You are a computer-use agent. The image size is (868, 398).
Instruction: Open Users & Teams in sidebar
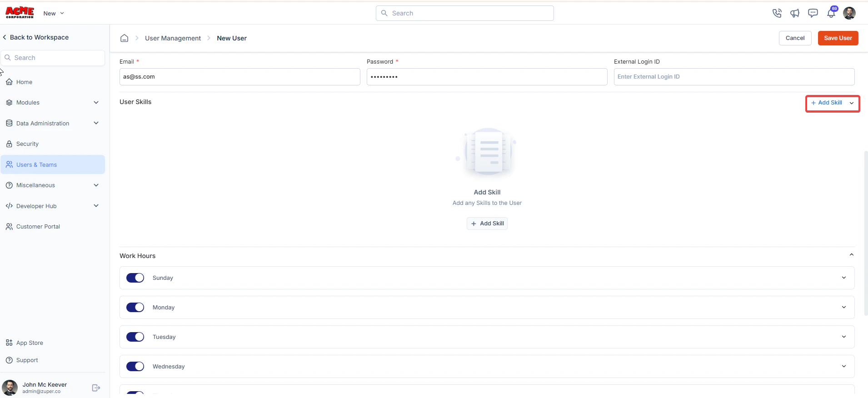tap(53, 164)
